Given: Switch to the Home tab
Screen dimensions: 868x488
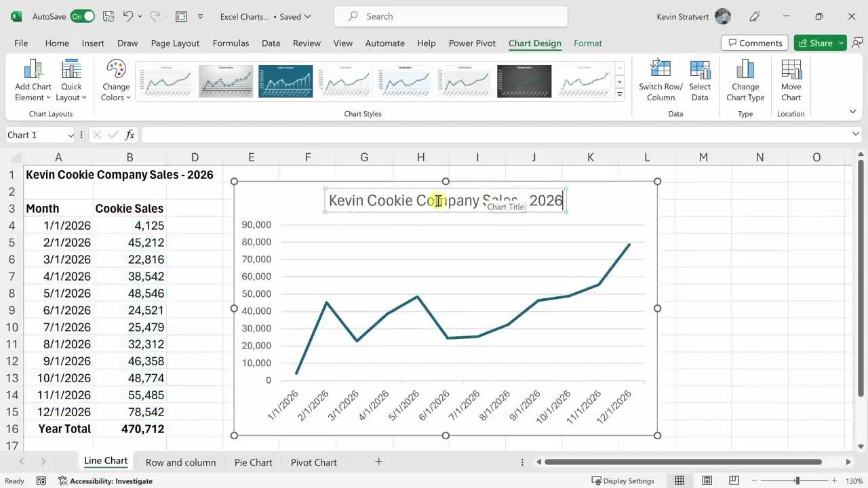Looking at the screenshot, I should [57, 43].
